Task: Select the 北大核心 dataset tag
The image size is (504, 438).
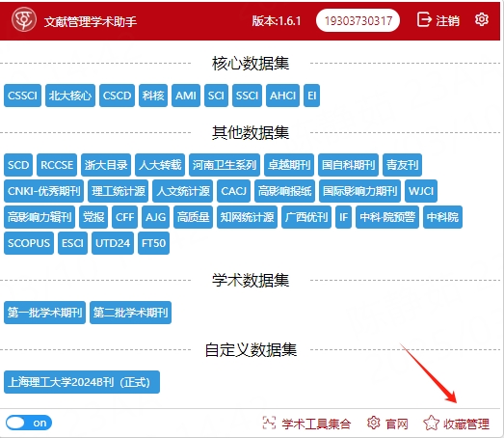Action: pos(70,96)
